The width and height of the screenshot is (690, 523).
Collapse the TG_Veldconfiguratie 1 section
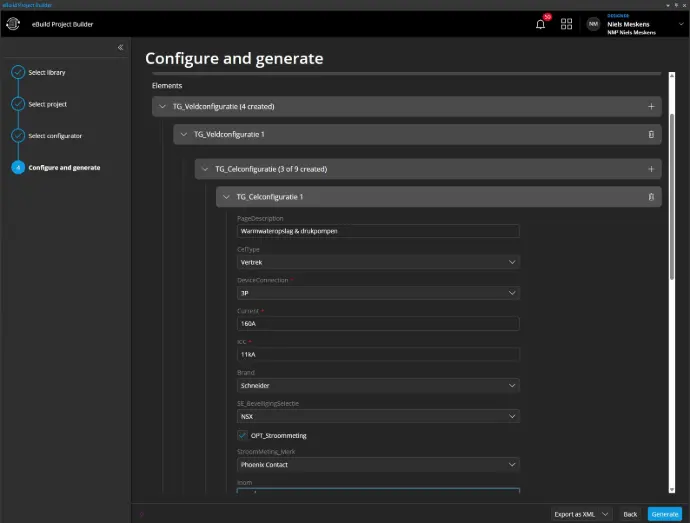point(184,134)
